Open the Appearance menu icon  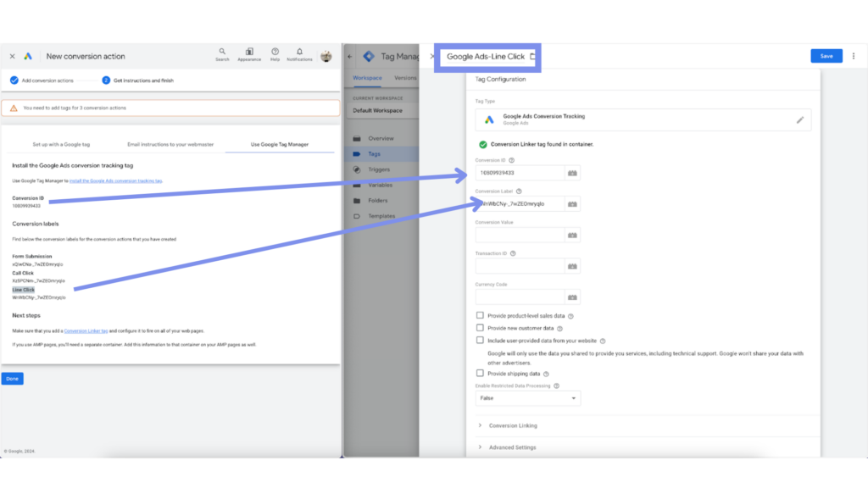pyautogui.click(x=249, y=54)
